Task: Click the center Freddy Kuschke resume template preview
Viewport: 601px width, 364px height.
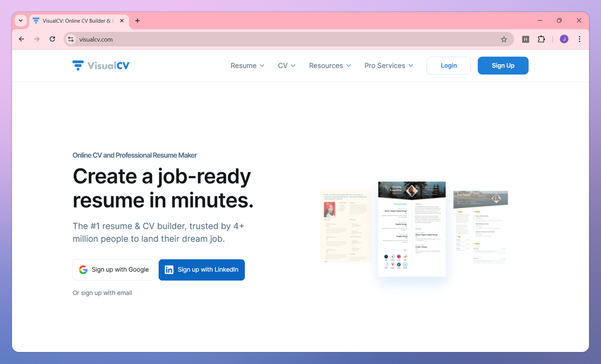Action: coord(412,229)
